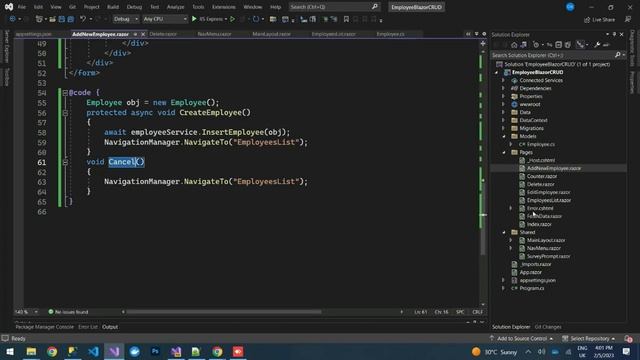The width and height of the screenshot is (640, 360).
Task: Click Collapse All icon in Solution Explorer toolbar
Action: coord(558,45)
